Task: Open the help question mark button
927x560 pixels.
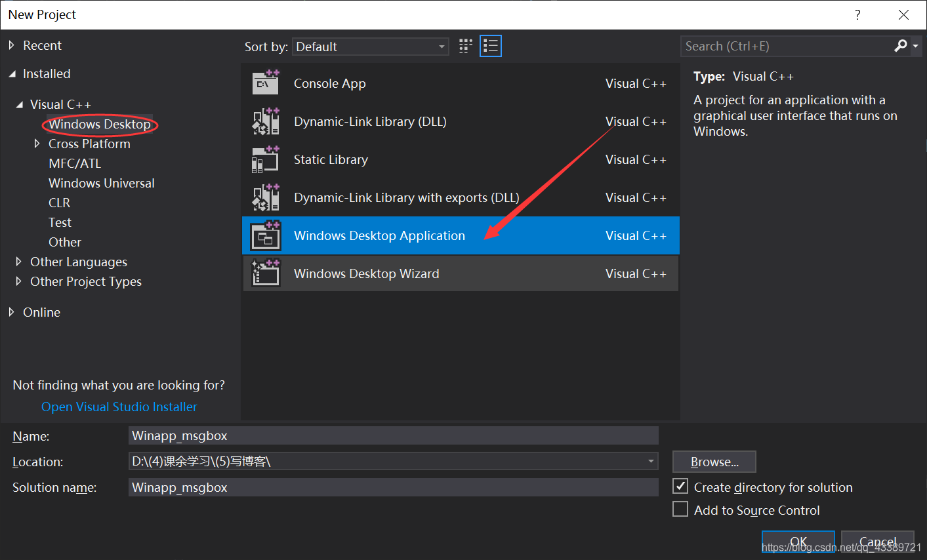Action: [x=857, y=14]
